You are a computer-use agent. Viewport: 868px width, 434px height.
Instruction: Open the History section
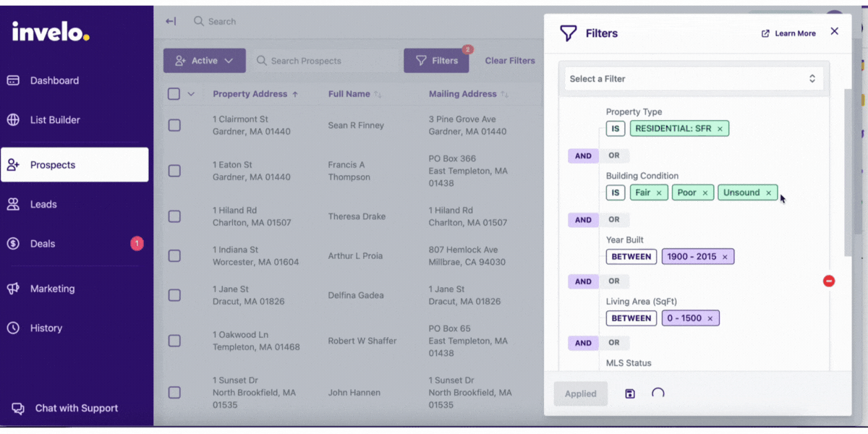46,328
